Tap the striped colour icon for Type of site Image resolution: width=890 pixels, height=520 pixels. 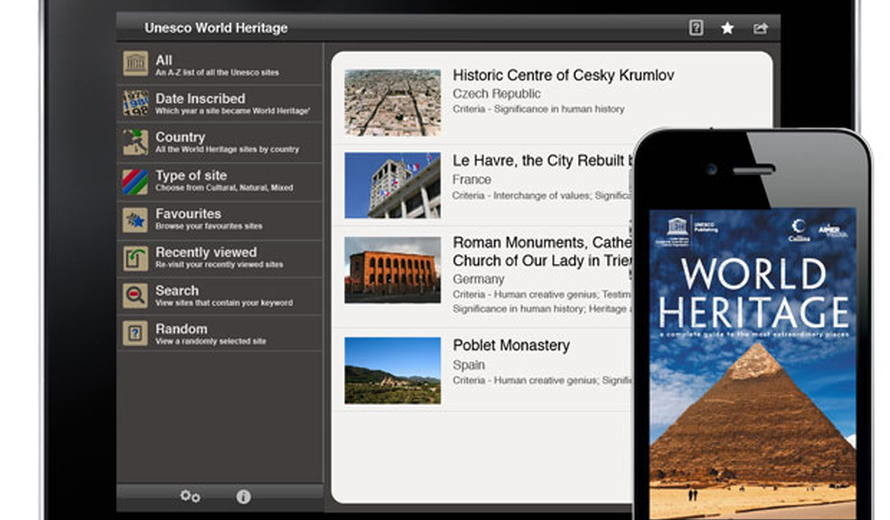(135, 180)
